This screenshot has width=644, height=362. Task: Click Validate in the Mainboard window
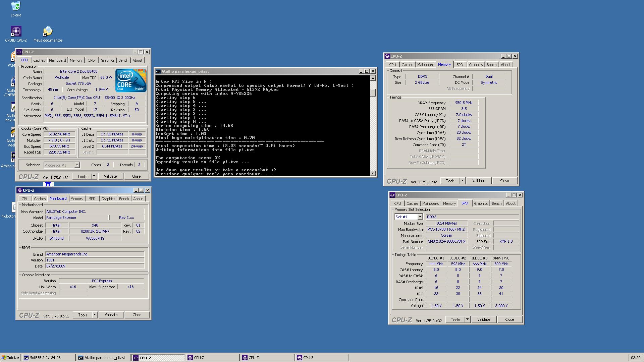click(x=111, y=315)
